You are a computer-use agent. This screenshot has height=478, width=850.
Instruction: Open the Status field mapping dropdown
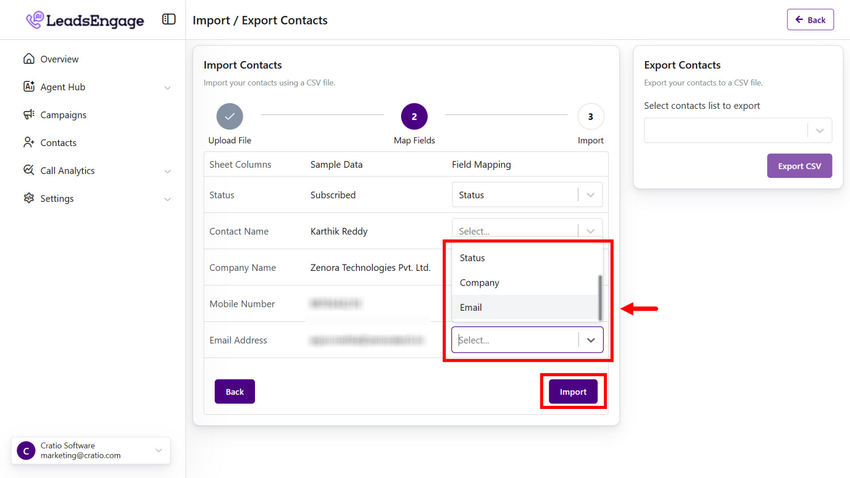pos(526,195)
